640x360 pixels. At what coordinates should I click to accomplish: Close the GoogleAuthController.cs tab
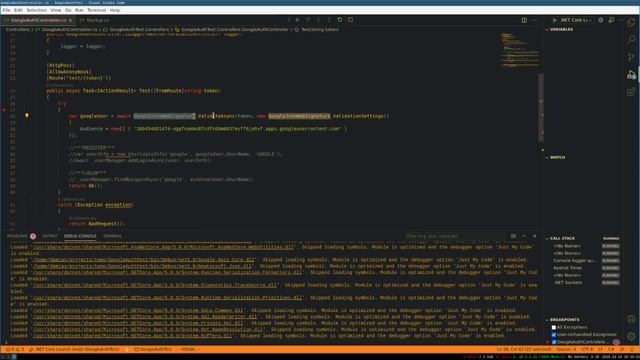pyautogui.click(x=70, y=20)
